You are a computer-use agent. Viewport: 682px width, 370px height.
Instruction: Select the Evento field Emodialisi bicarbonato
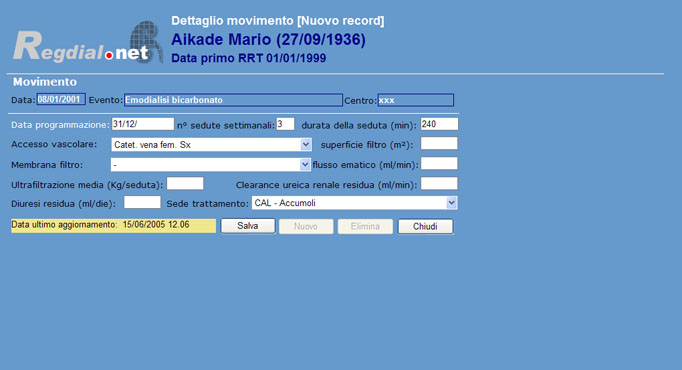(x=233, y=100)
